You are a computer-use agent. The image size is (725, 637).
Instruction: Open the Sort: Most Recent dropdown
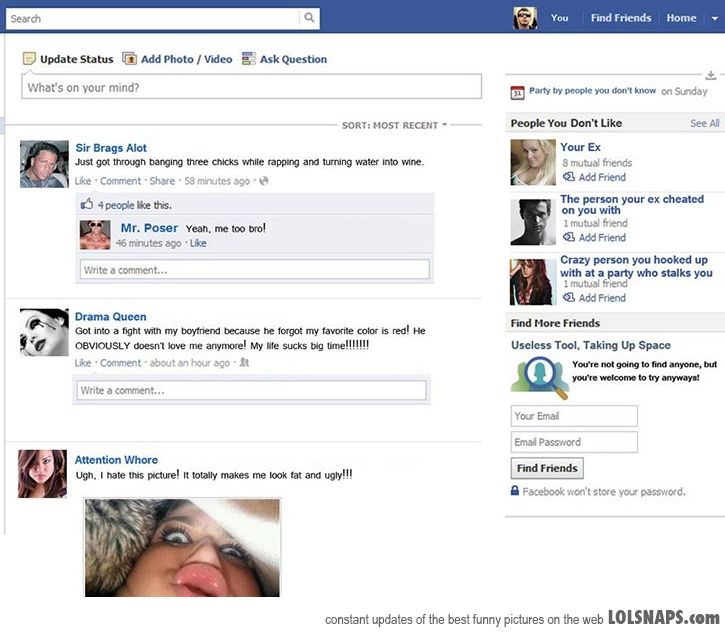point(394,125)
